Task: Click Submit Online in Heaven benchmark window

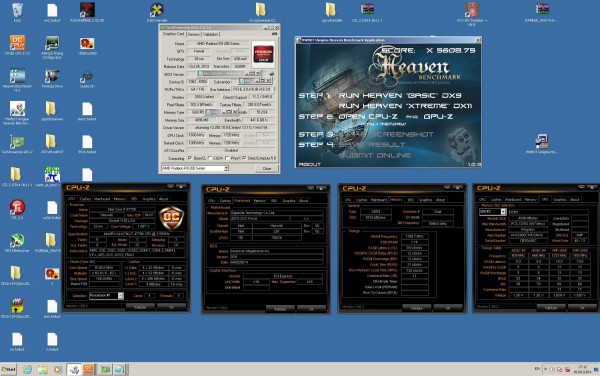Action: pyautogui.click(x=375, y=155)
